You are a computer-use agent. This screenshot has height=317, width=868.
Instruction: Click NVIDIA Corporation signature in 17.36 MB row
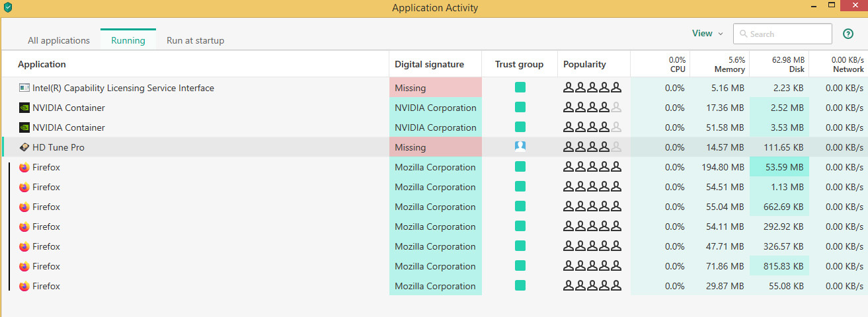click(x=436, y=108)
